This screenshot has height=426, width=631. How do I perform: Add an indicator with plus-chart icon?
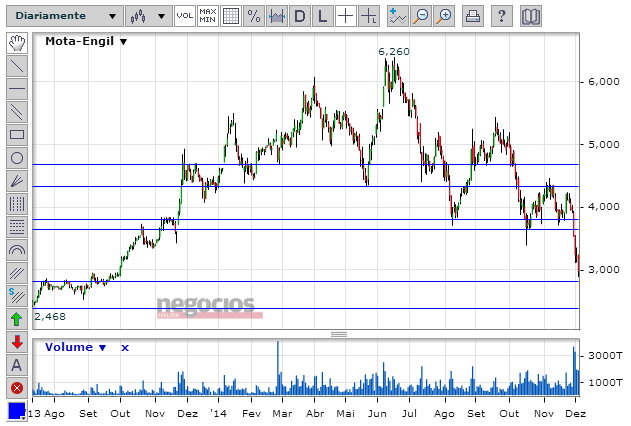click(398, 16)
